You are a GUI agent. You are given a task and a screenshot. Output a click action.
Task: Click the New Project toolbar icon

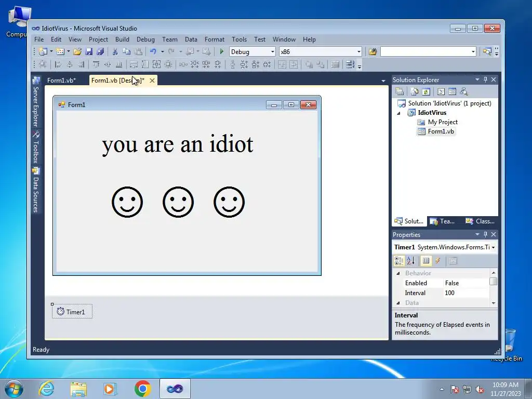point(43,51)
